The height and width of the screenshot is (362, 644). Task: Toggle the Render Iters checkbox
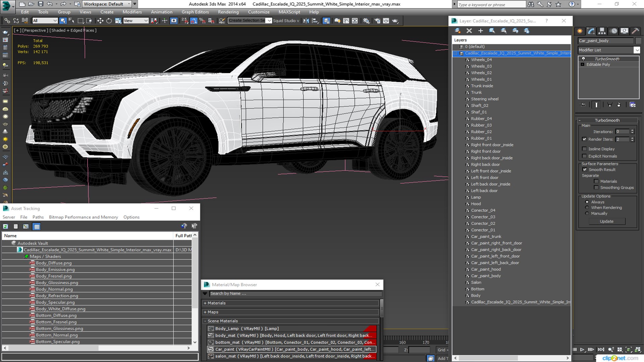pyautogui.click(x=584, y=139)
